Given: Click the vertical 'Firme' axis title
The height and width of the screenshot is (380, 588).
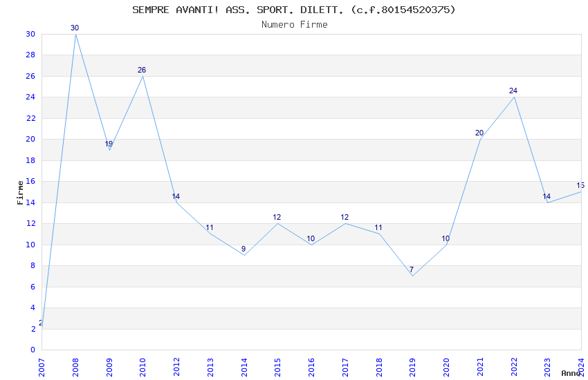Looking at the screenshot, I should point(20,193).
